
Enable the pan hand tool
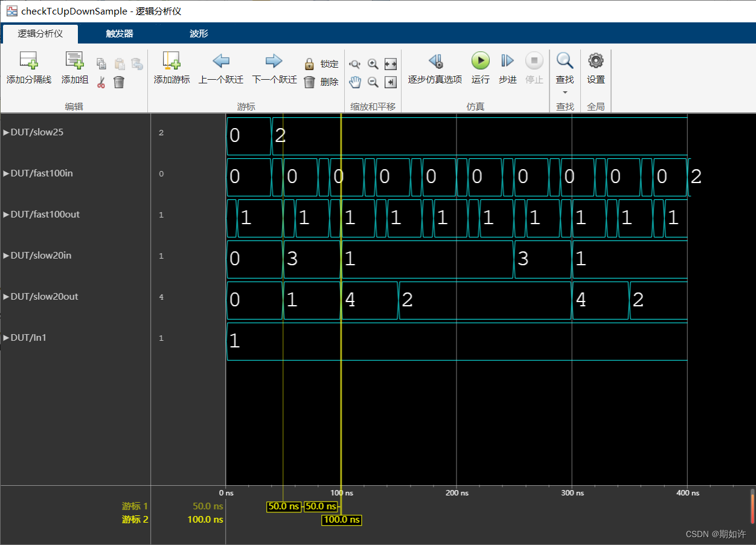(354, 82)
